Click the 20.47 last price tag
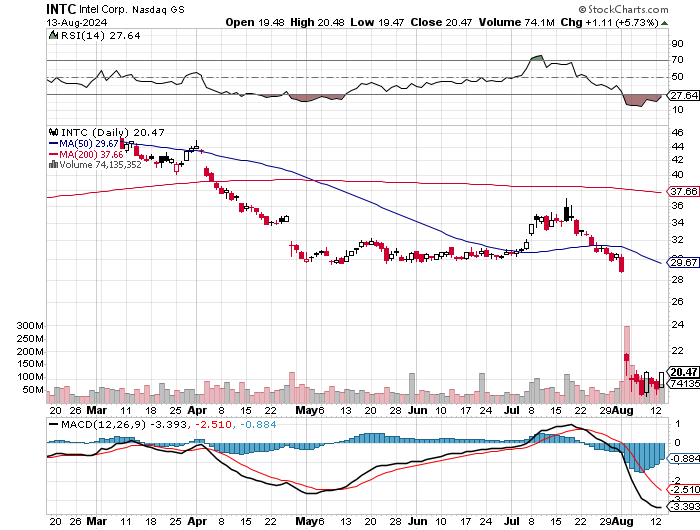 tap(681, 371)
